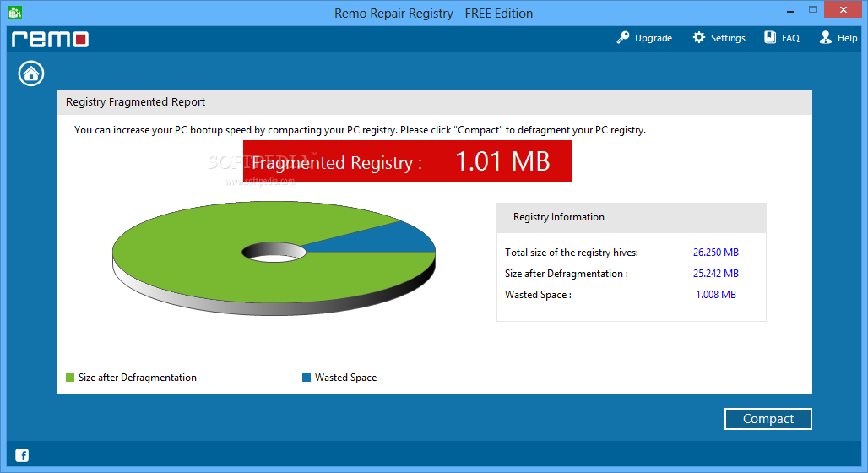Click 'Wasted Space :' info label

[538, 295]
